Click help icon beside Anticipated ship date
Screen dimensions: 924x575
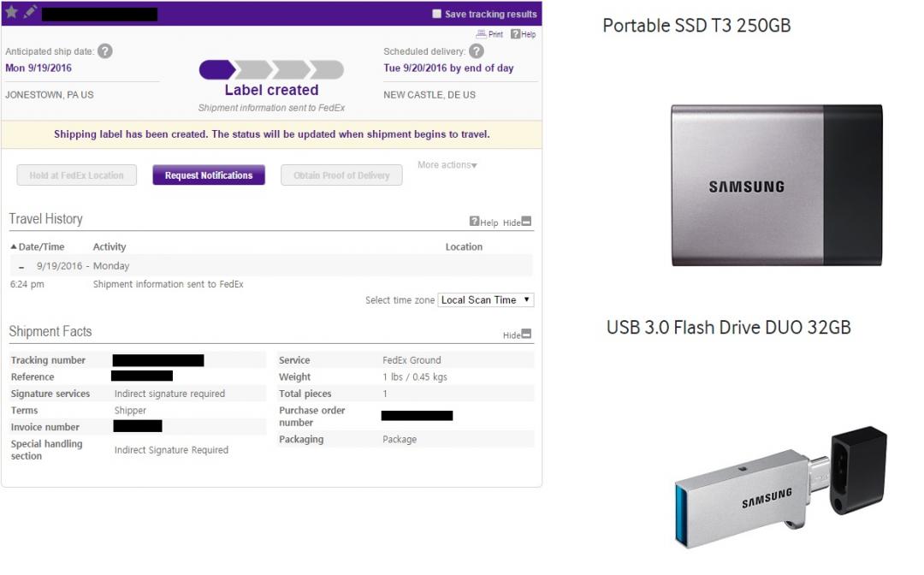[104, 51]
